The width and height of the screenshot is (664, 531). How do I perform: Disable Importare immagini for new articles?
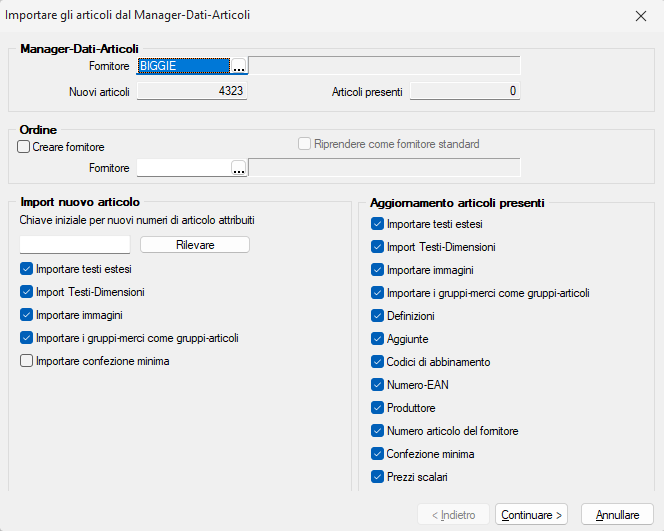click(26, 315)
